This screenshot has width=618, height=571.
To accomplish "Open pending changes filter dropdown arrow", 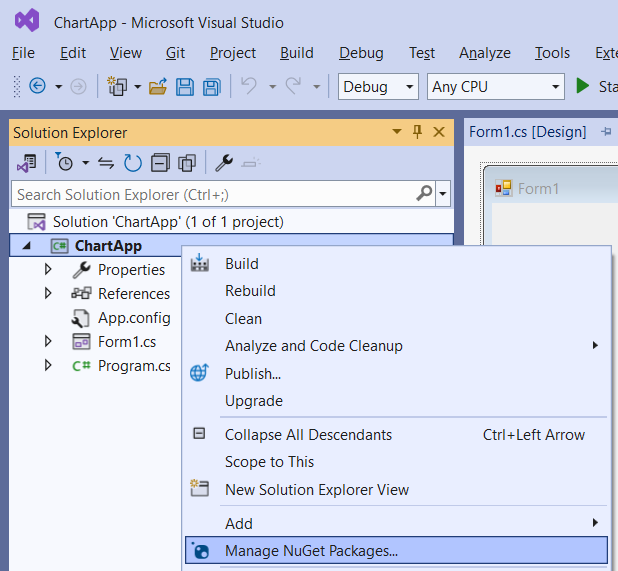I will click(86, 163).
